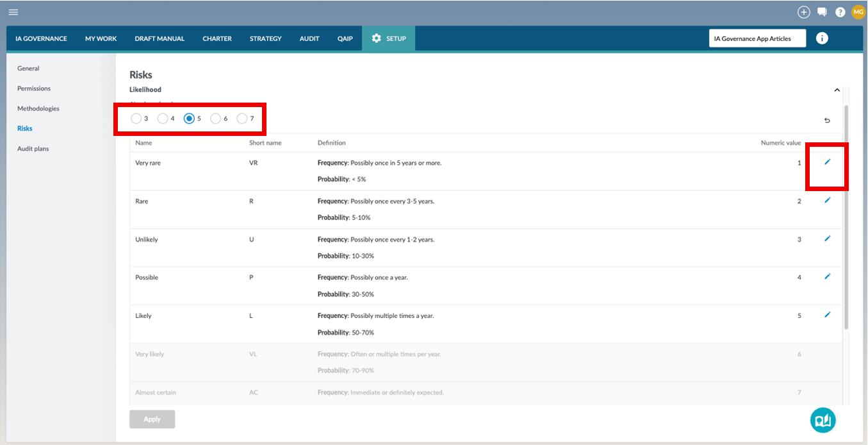The width and height of the screenshot is (868, 445).
Task: Select Audit plans in the setup sidebar
Action: (x=33, y=149)
